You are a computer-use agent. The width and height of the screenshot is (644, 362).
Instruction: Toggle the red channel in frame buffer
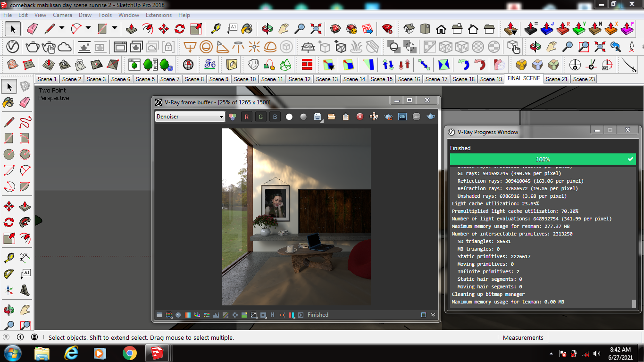(246, 117)
